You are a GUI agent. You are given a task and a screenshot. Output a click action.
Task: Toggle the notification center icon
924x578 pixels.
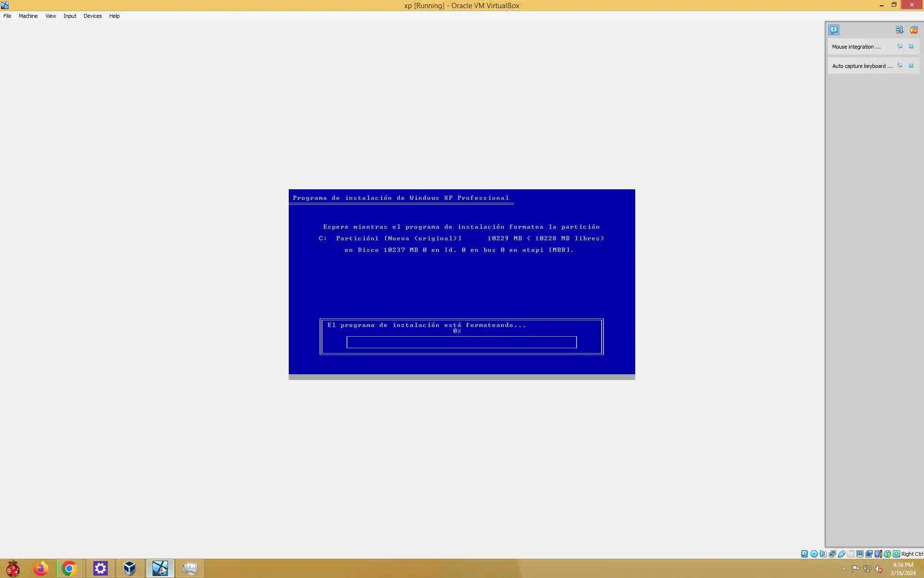(834, 30)
